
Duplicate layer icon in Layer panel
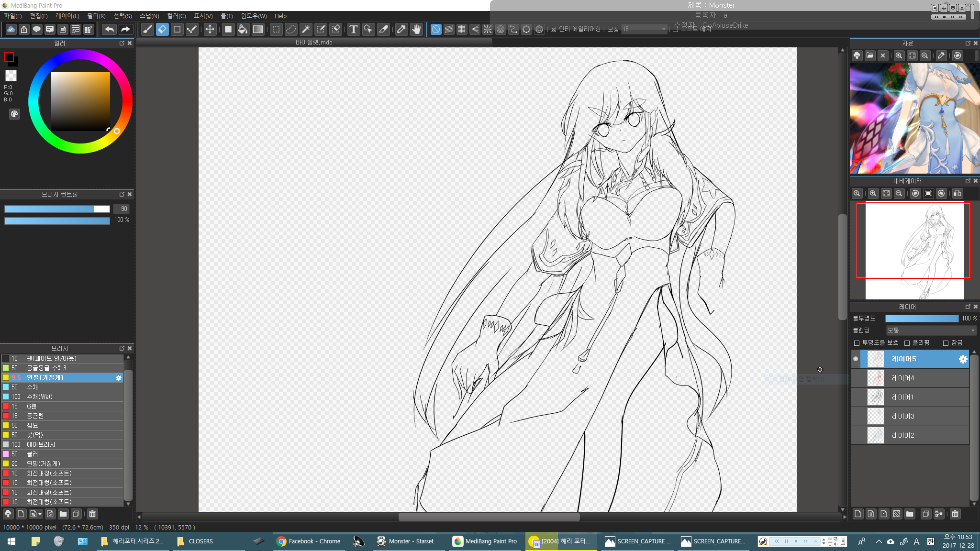925,514
